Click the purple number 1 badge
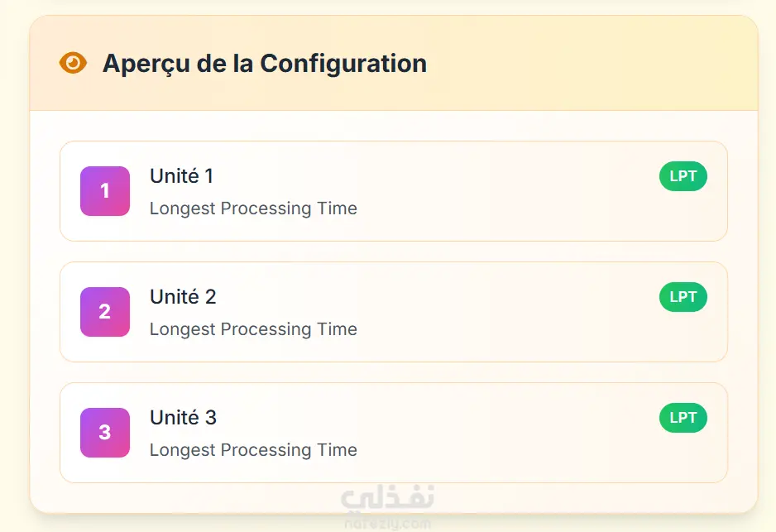This screenshot has height=532, width=776. click(105, 191)
